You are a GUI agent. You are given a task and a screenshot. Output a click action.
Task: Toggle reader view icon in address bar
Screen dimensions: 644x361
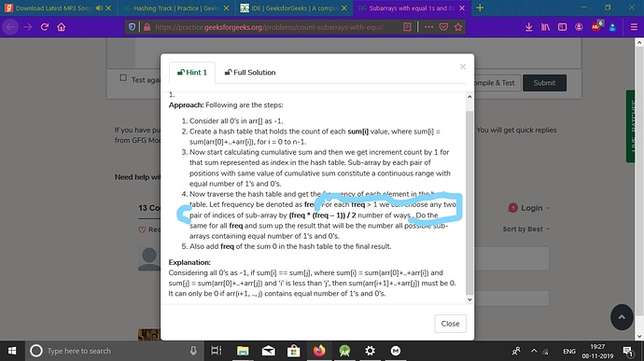pos(407,27)
